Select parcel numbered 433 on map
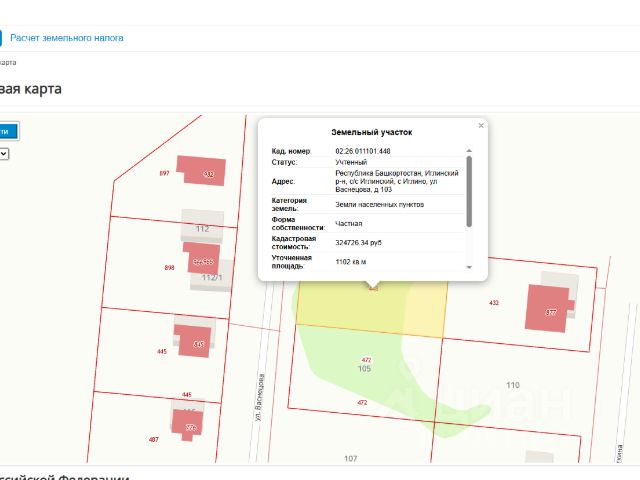The width and height of the screenshot is (640, 480). coord(493,303)
